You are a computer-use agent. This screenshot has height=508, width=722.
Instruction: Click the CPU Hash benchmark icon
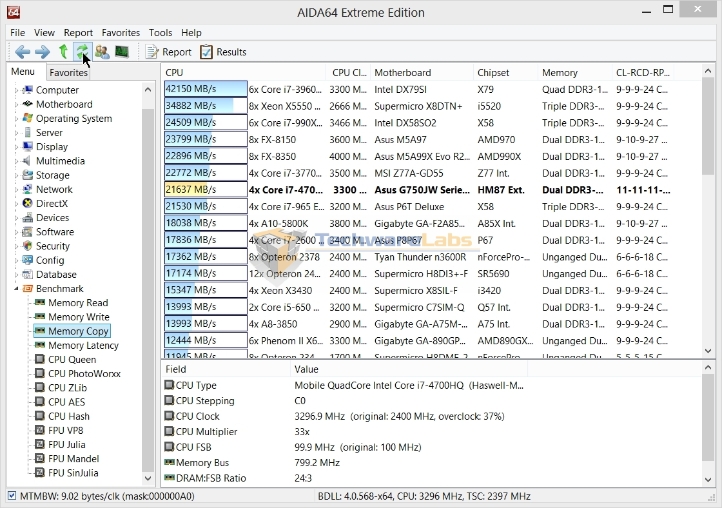tap(40, 416)
